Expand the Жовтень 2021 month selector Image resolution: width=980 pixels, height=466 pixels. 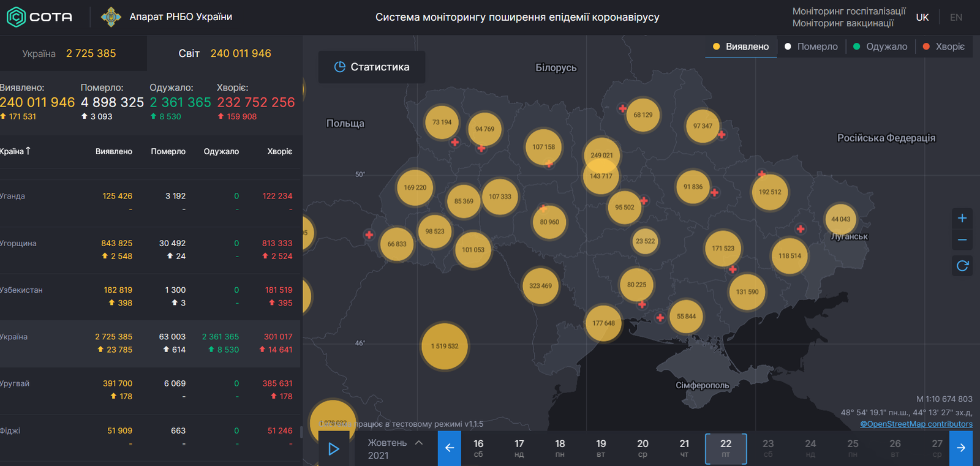pos(395,448)
